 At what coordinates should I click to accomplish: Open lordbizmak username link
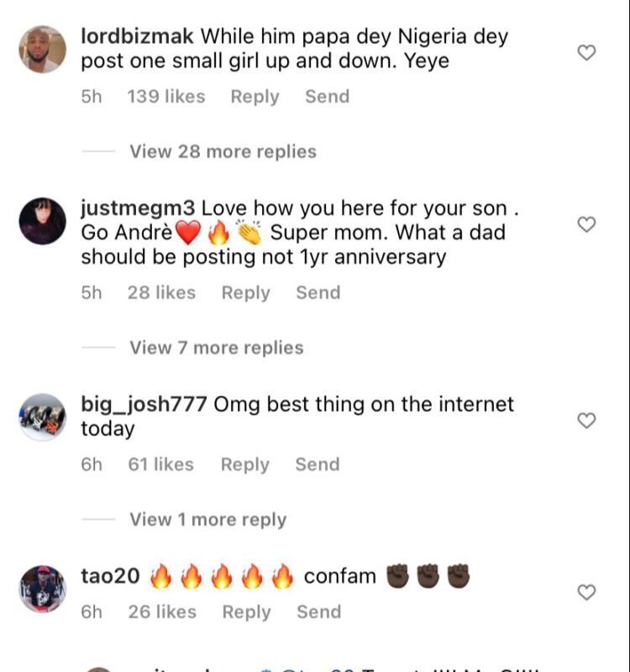138,37
